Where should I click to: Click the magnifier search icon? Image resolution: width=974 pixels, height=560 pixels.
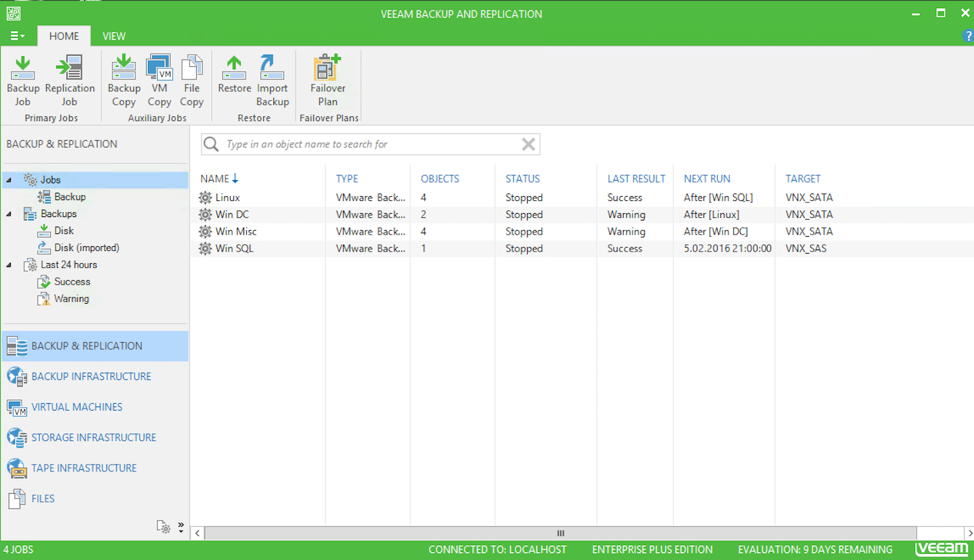coord(211,144)
